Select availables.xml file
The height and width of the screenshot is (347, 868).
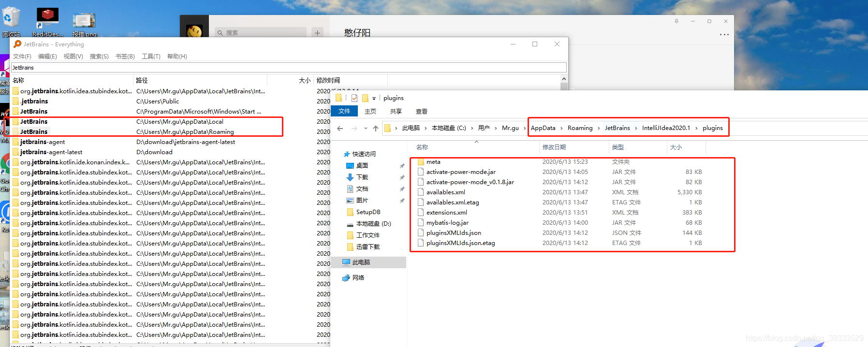445,192
